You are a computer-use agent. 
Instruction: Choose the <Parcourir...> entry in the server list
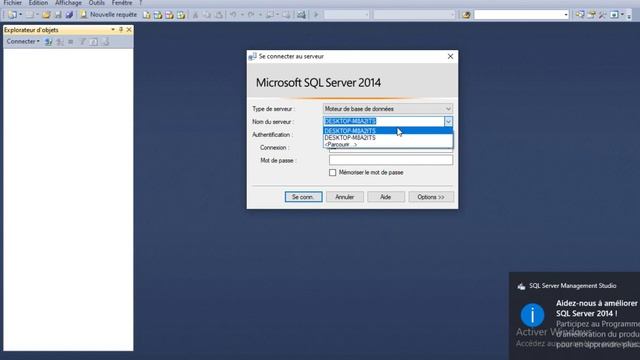pos(388,144)
